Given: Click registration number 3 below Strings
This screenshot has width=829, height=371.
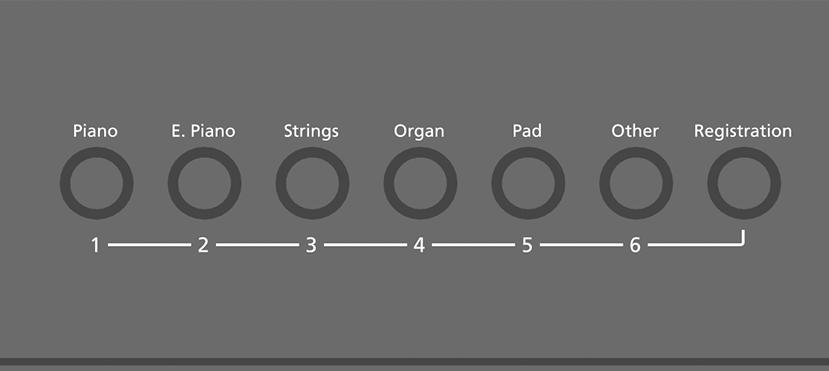Looking at the screenshot, I should [x=311, y=245].
